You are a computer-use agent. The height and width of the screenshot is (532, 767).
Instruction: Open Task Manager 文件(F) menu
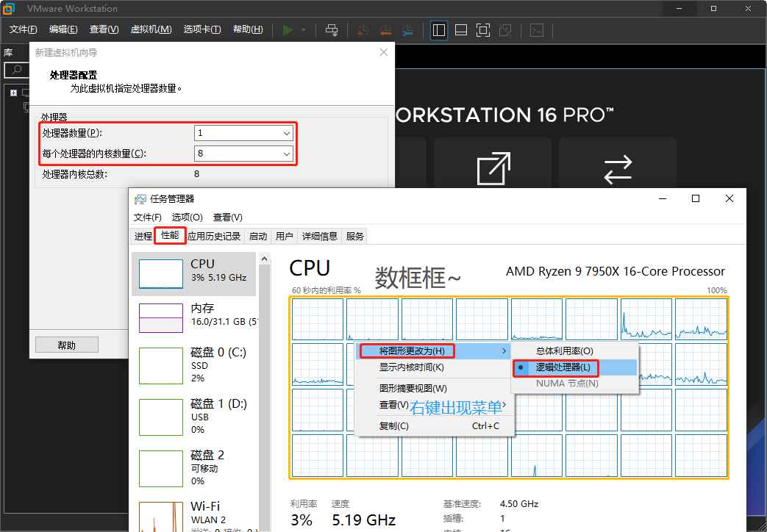147,217
